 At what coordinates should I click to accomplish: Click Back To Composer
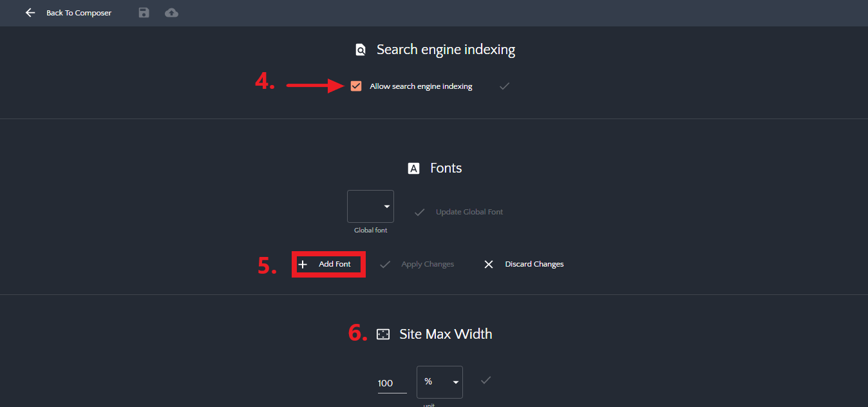pos(79,13)
